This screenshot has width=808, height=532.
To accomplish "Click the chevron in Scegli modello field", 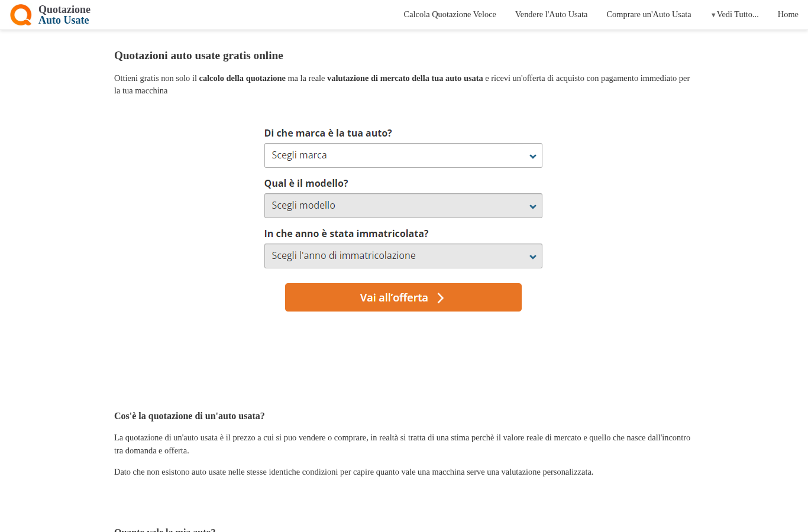I will click(532, 206).
